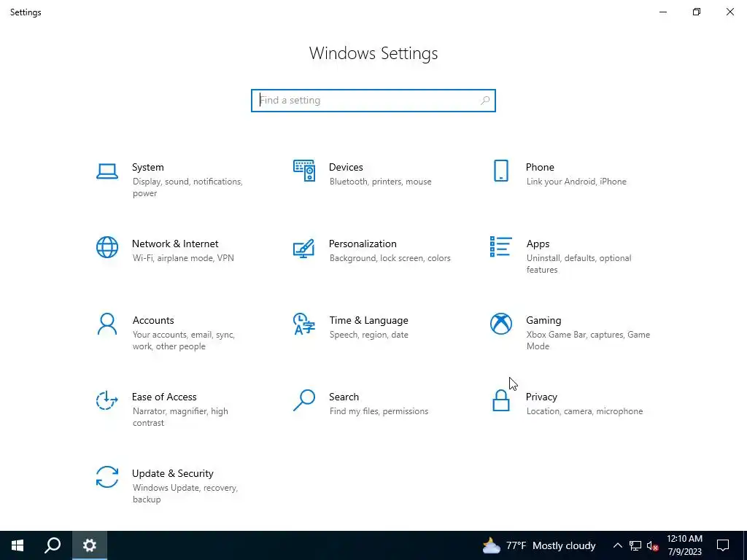Click in the Find a setting field
747x560 pixels.
(x=373, y=101)
